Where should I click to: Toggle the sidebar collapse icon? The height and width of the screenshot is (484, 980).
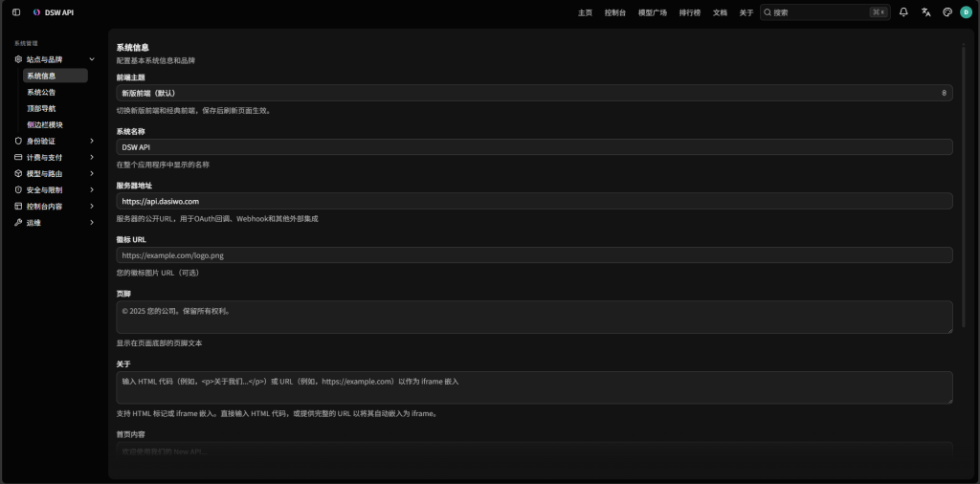(16, 12)
